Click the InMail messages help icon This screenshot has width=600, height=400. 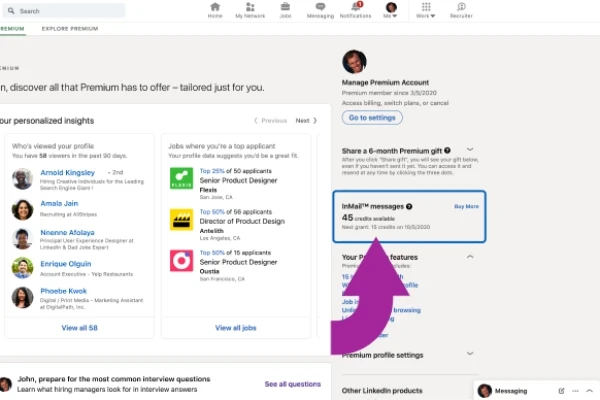pos(409,206)
